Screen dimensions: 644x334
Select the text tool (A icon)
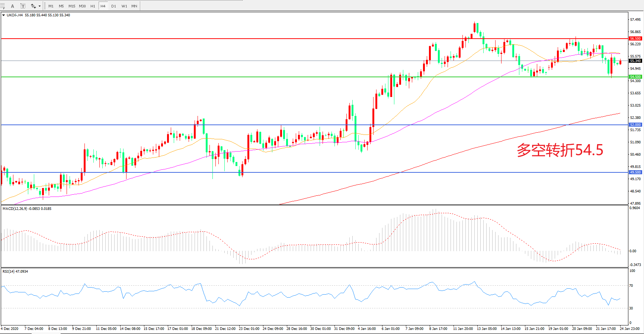point(12,6)
